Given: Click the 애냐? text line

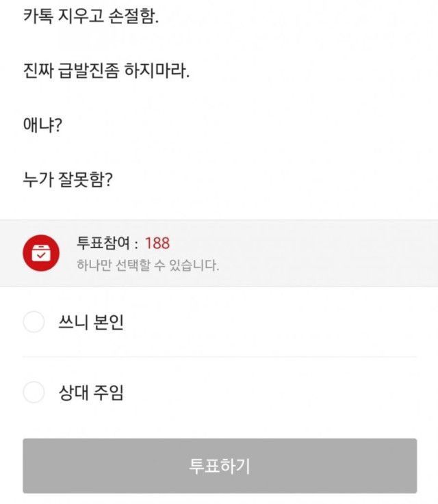Looking at the screenshot, I should (42, 126).
